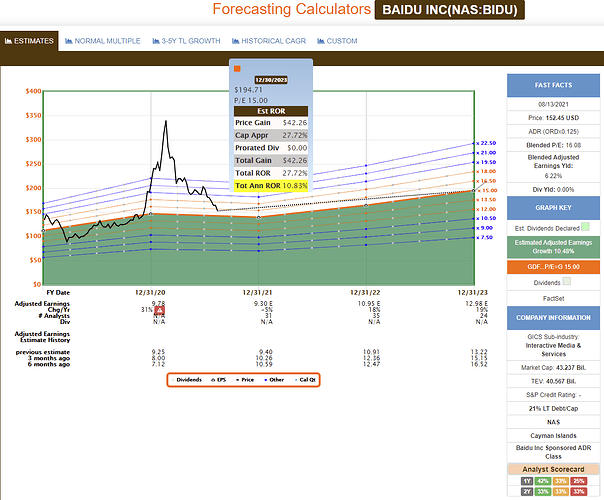Toggle EPS series in chart legend
The image size is (604, 500).
point(218,380)
